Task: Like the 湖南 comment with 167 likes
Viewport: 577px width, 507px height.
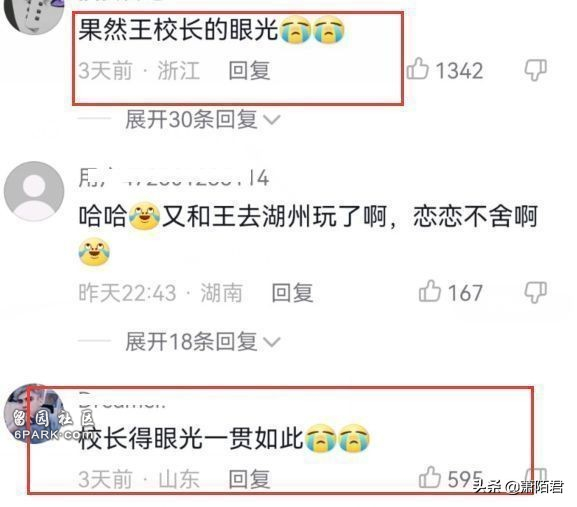Action: (x=429, y=291)
